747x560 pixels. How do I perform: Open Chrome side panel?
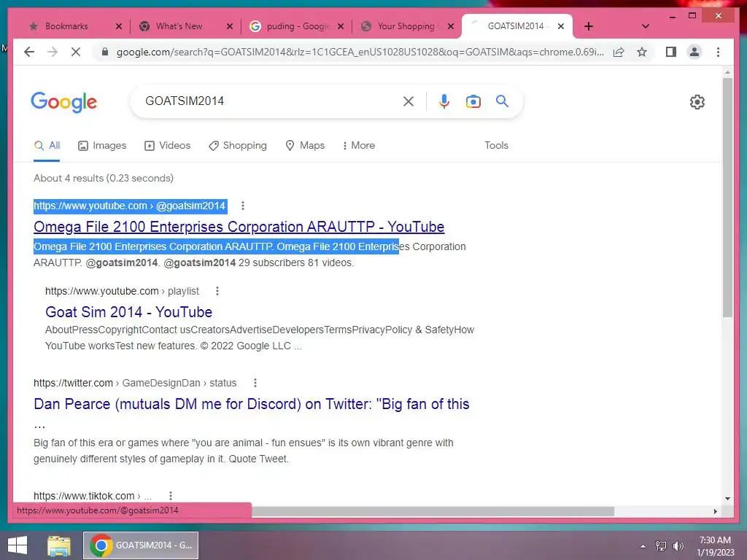pos(671,52)
